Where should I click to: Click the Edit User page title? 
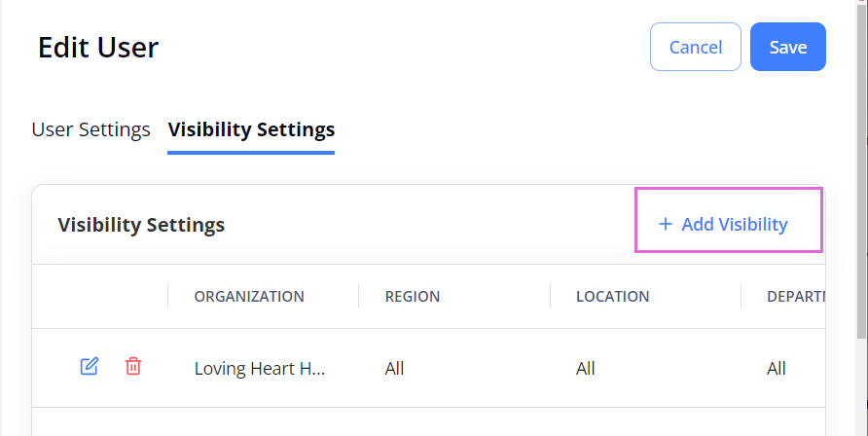[98, 47]
